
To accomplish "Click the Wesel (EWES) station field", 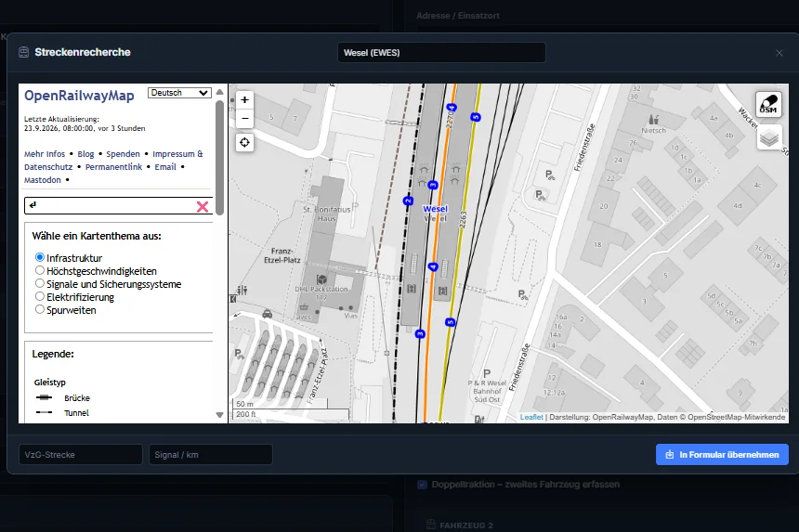I will pos(441,52).
